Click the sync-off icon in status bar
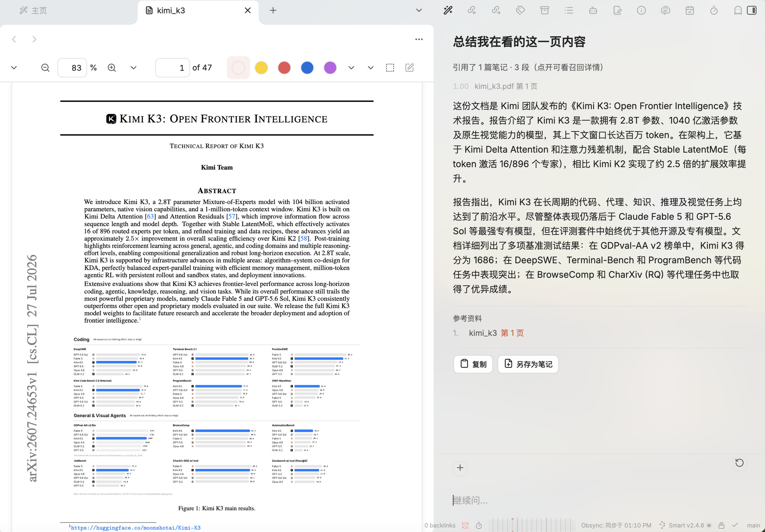 (x=465, y=525)
